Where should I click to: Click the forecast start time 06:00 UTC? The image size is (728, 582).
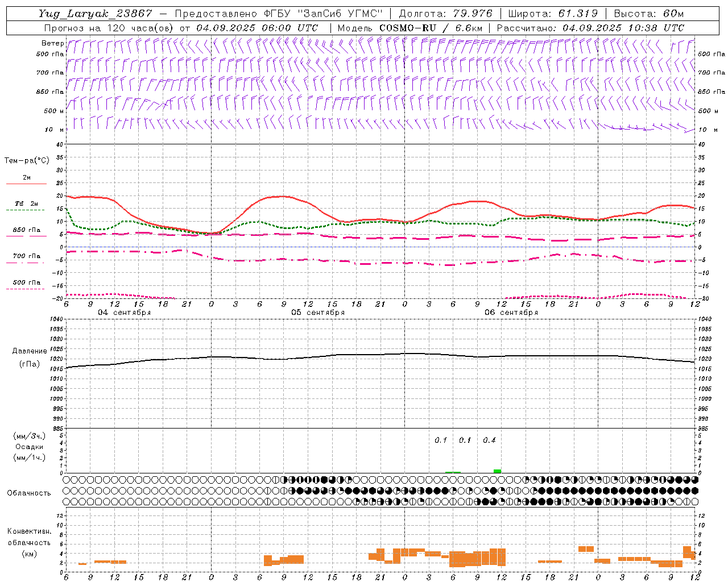(x=291, y=27)
